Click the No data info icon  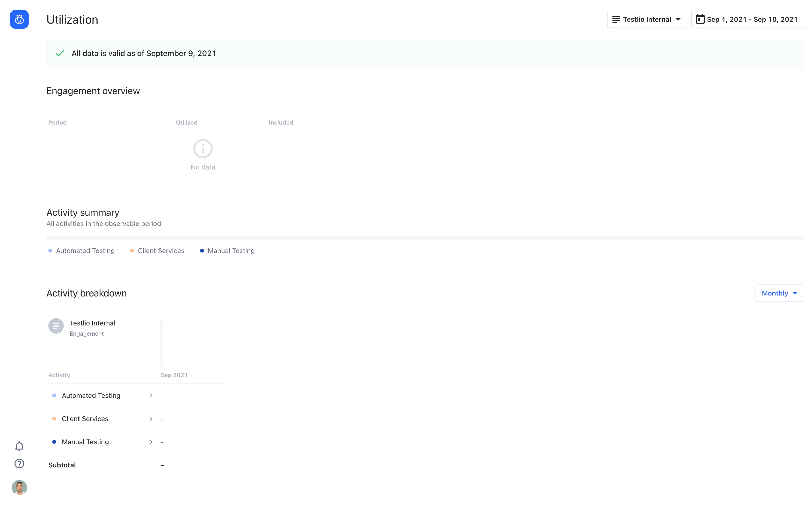tap(203, 148)
